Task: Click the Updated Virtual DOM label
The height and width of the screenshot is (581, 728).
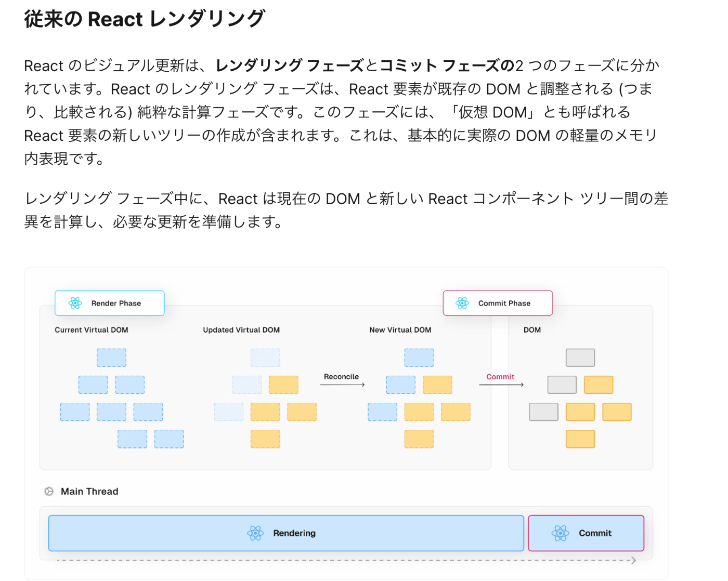Action: tap(241, 330)
